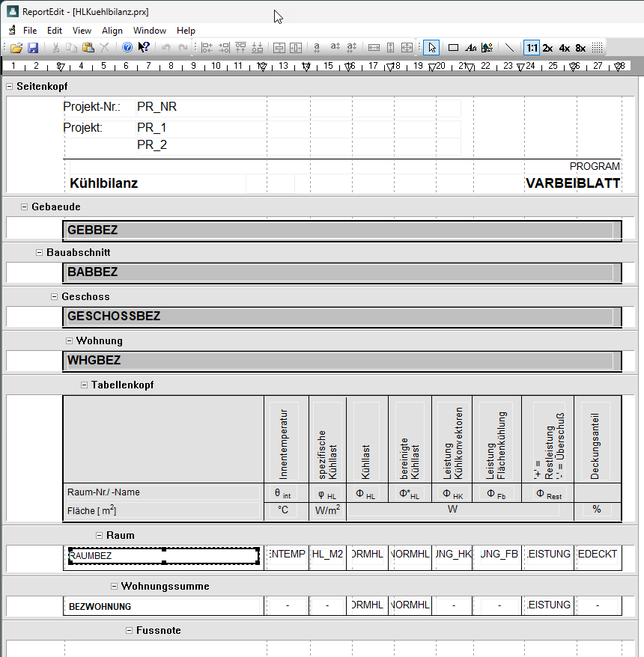Align selected elements to the left
Screen dimensions: 644x657
[207, 48]
